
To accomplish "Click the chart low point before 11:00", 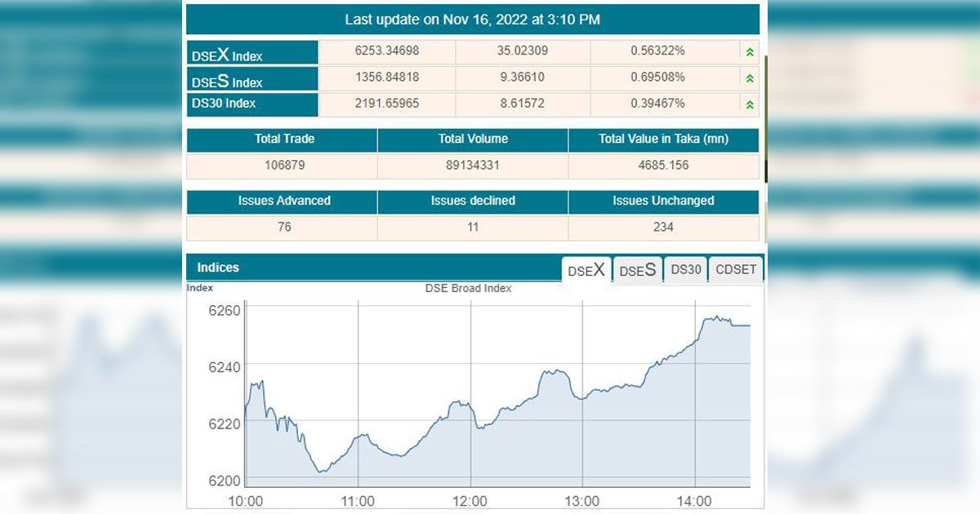I will coord(320,472).
